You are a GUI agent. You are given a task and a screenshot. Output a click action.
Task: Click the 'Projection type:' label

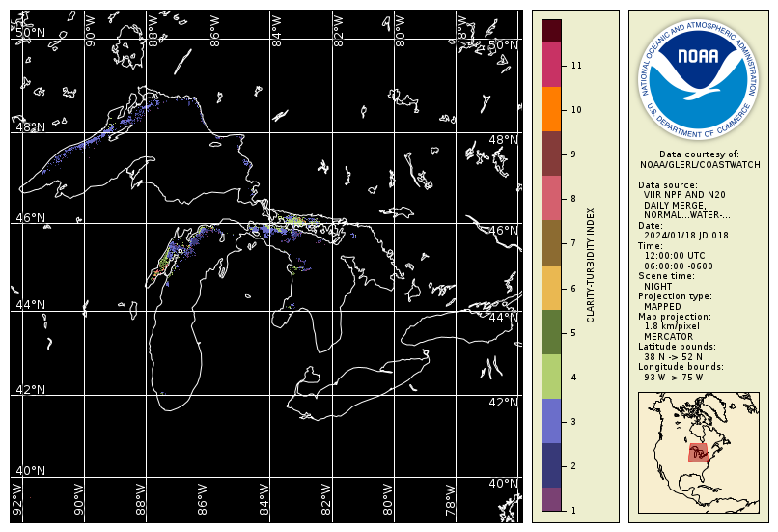[x=675, y=296]
